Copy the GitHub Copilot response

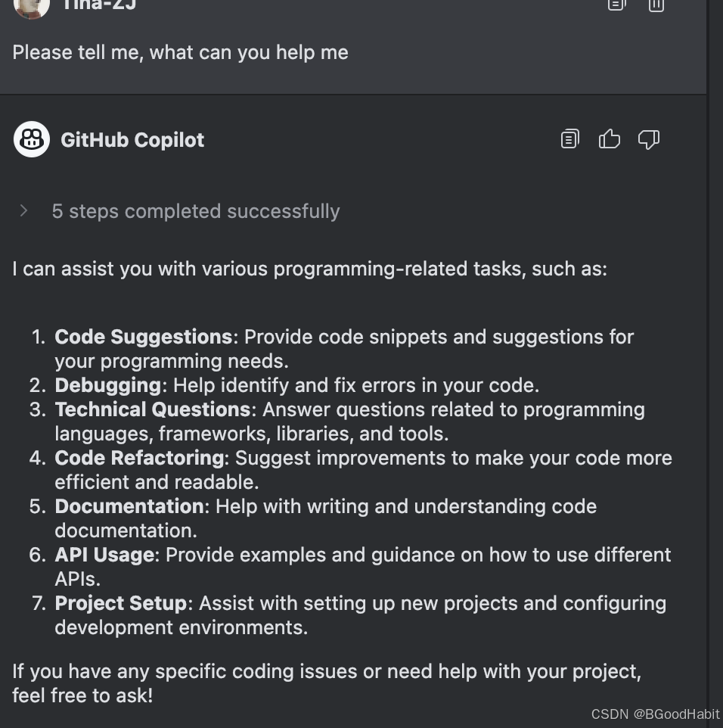click(570, 138)
